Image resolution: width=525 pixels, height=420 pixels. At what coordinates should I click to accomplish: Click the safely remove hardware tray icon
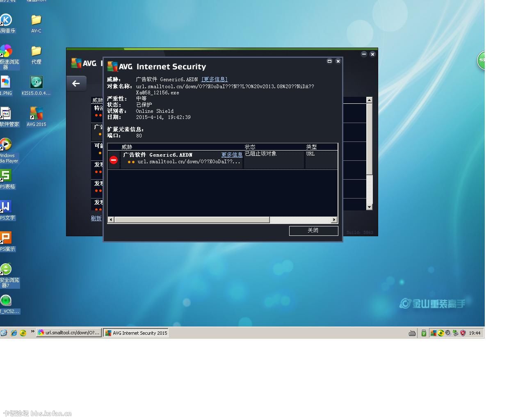click(455, 333)
